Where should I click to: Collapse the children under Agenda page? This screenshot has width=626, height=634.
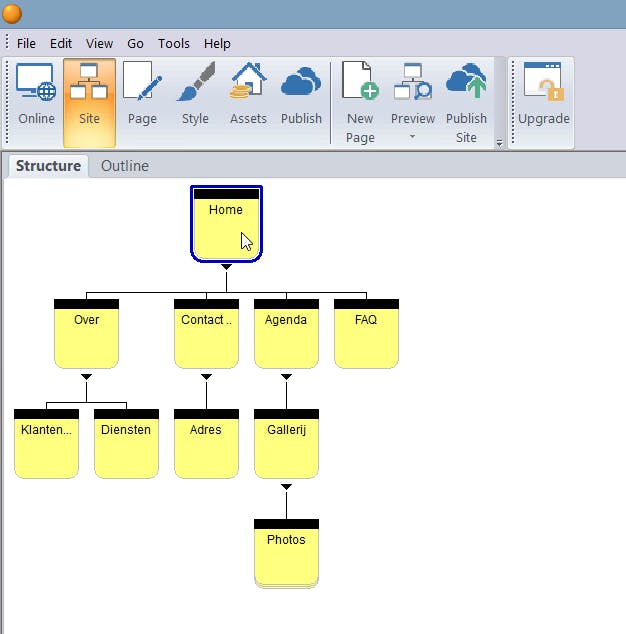286,377
